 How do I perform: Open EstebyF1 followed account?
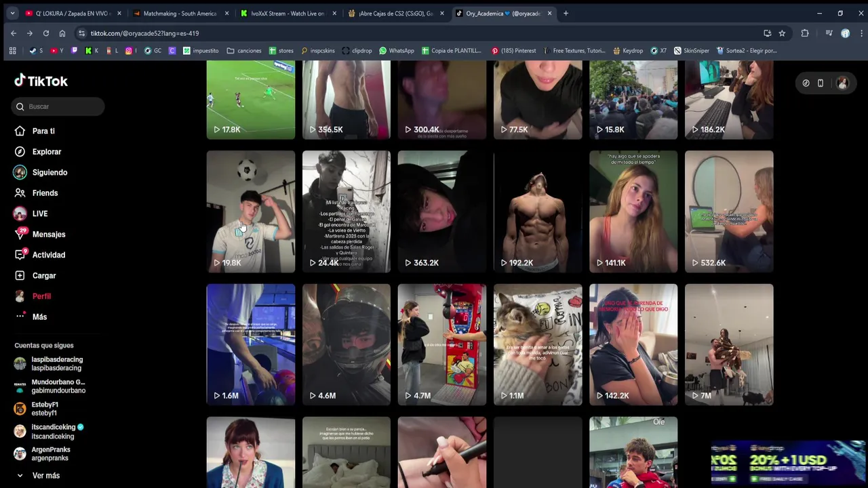(45, 409)
